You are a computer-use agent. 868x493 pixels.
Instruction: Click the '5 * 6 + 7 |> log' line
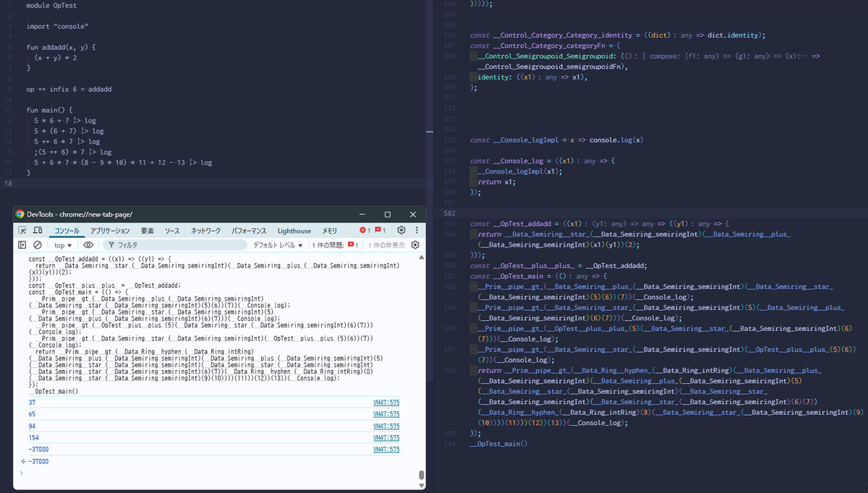point(65,121)
